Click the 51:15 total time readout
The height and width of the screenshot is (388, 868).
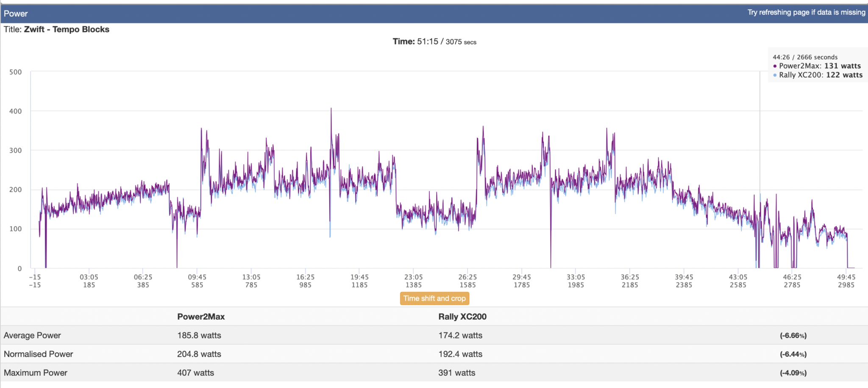[x=427, y=42]
